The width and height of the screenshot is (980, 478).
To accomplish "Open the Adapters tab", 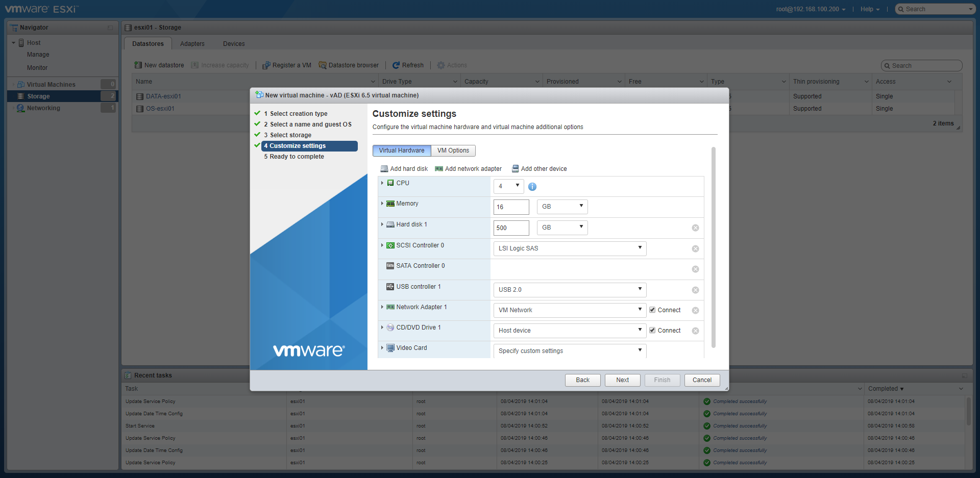I will coord(192,44).
